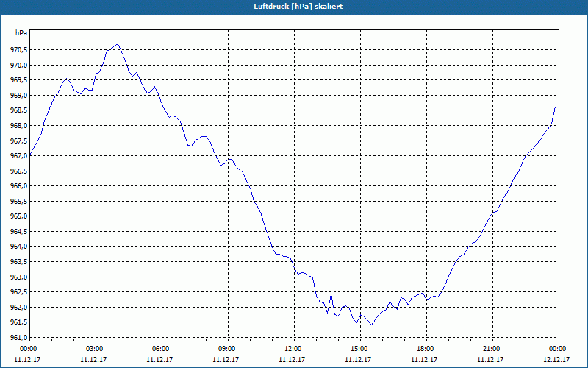Image resolution: width=588 pixels, height=368 pixels.
Task: Select the 964,0 y-axis value
Action: [x=18, y=247]
